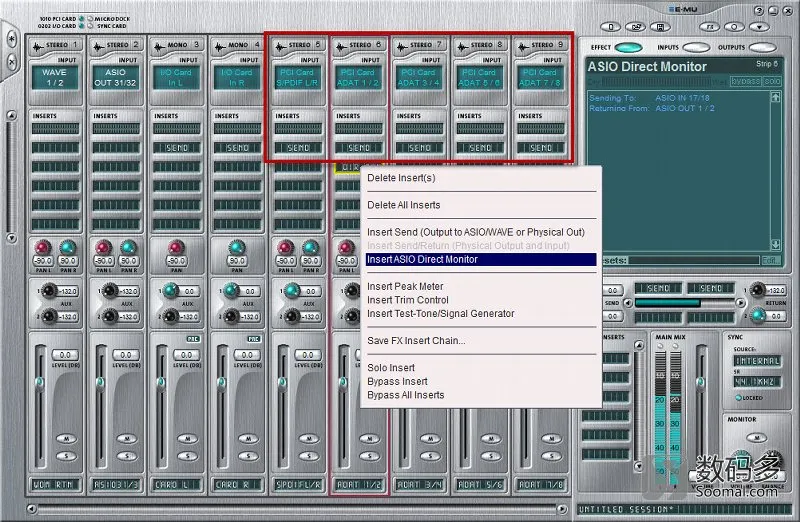This screenshot has width=800, height=522.
Task: Click the waveform icon on Stereo 1 strip header
Action: point(38,47)
